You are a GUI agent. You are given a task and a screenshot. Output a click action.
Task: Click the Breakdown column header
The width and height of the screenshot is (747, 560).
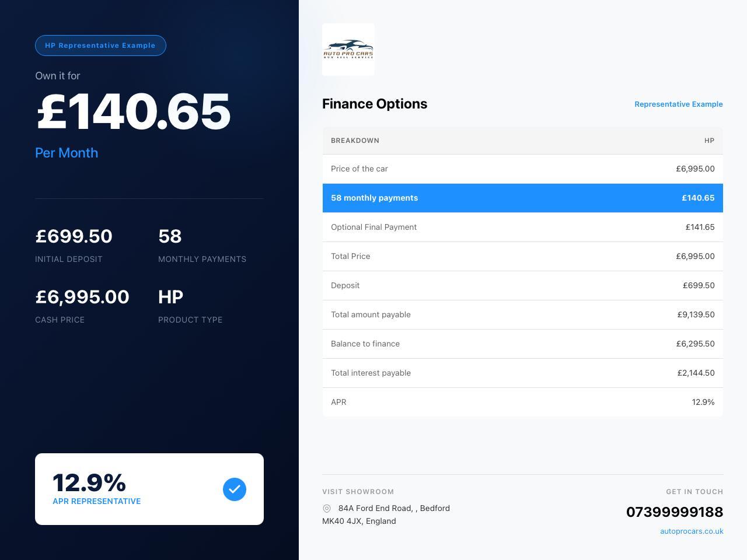355,141
